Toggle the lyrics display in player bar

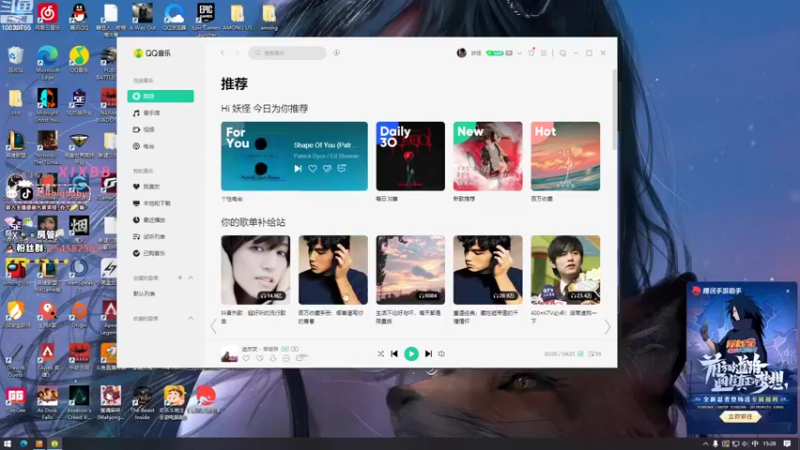pos(580,354)
